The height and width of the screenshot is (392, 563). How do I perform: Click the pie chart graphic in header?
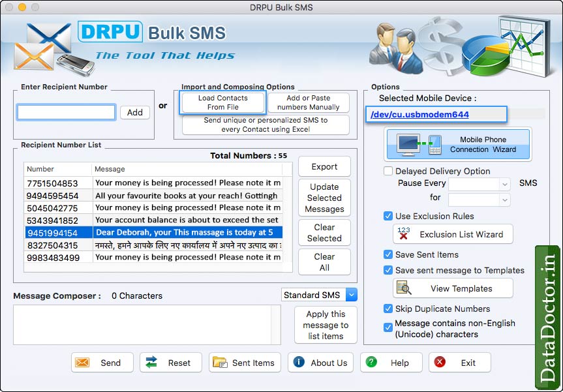point(485,57)
